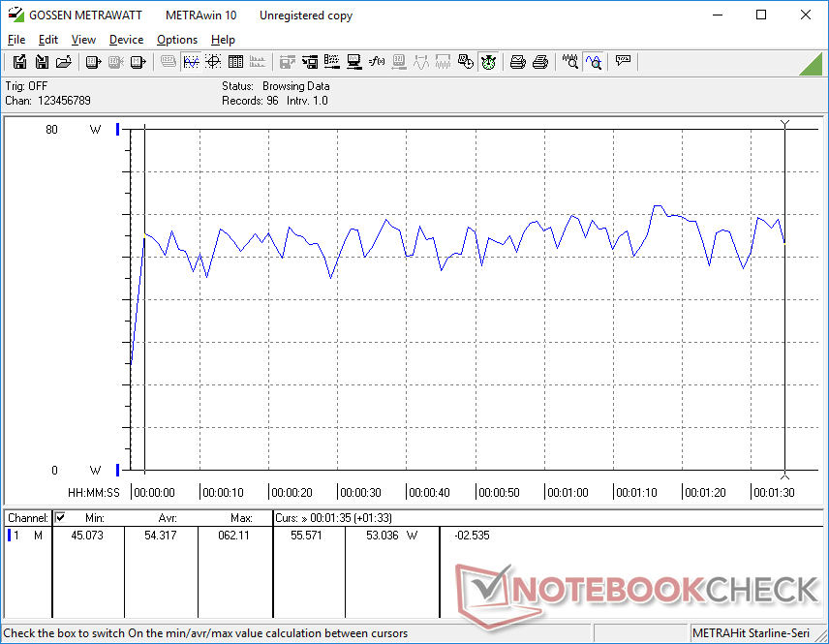Open the Device menu

point(126,40)
